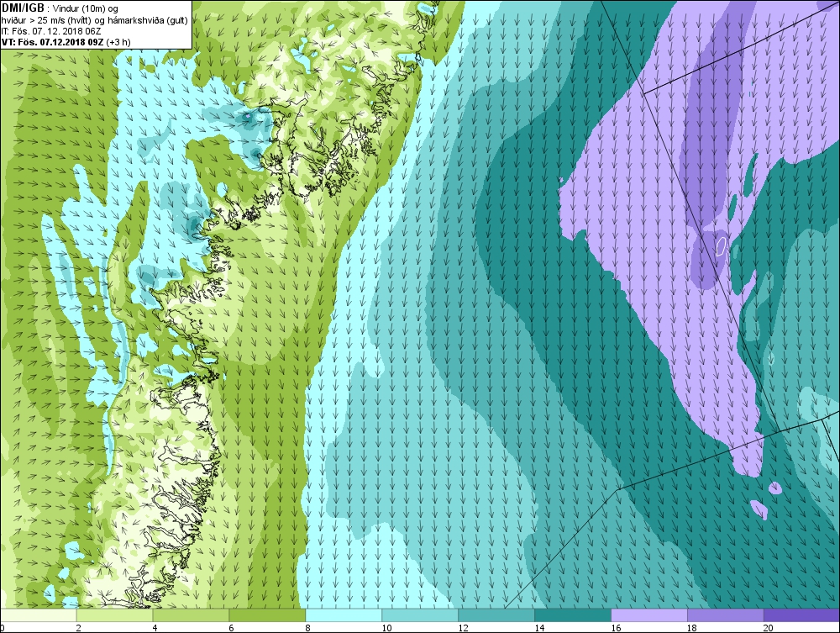Click the 12–14 m/s teal legend swatch

tap(496, 615)
